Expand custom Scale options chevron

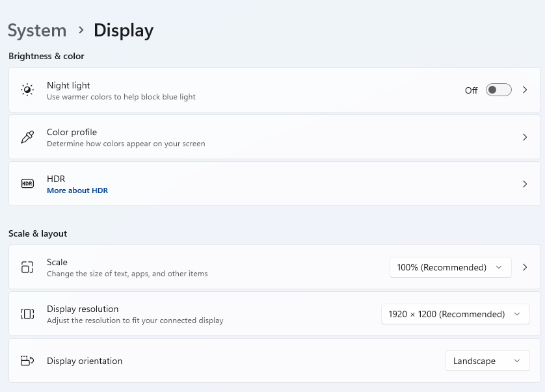pos(525,267)
